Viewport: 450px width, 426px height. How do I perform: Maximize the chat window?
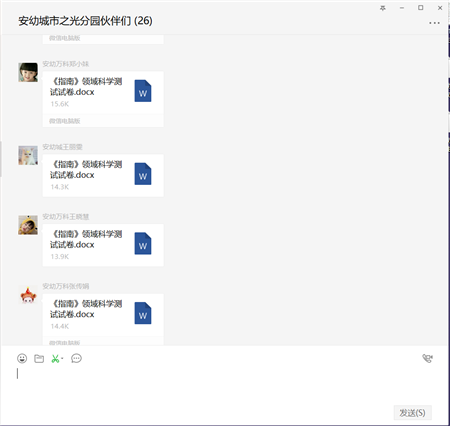click(x=421, y=8)
